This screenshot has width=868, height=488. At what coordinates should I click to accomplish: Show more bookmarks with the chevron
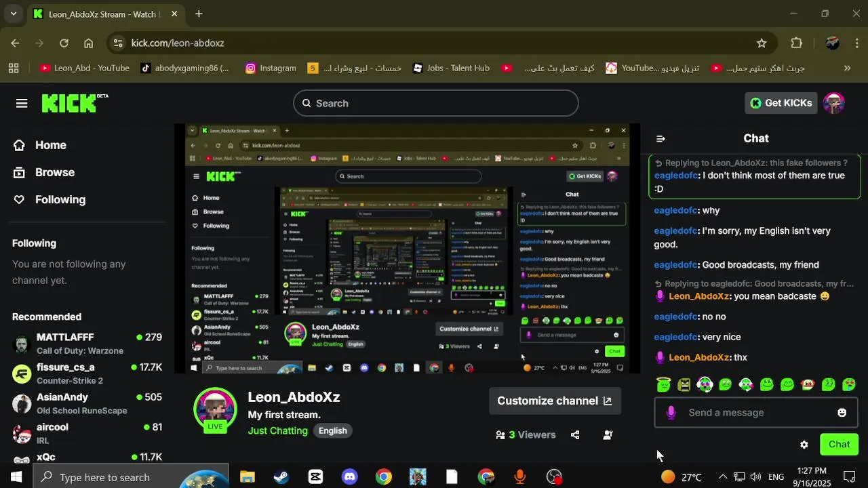847,68
